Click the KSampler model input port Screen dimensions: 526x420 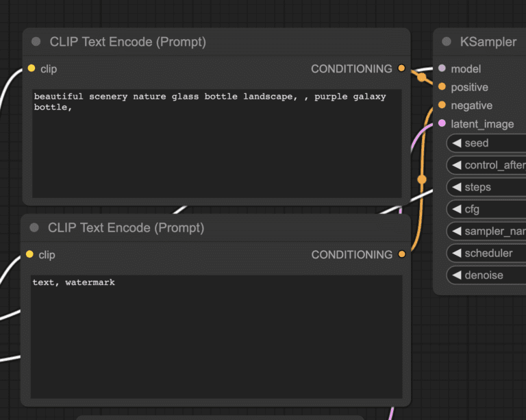click(442, 69)
